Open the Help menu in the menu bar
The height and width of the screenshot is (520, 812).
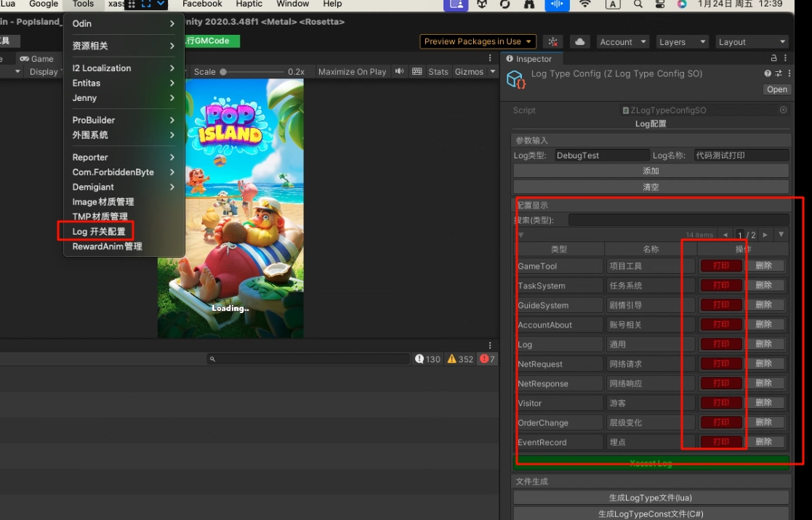pyautogui.click(x=332, y=4)
